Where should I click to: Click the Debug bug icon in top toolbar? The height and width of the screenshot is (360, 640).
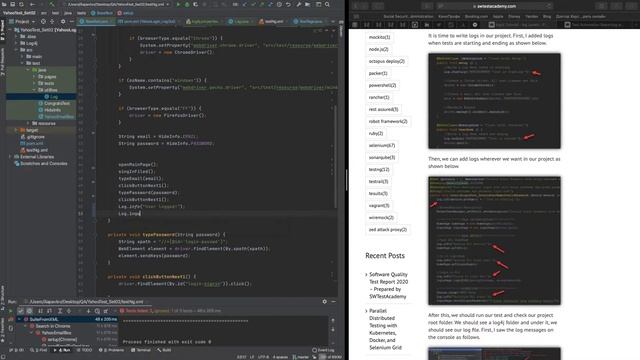point(187,4)
